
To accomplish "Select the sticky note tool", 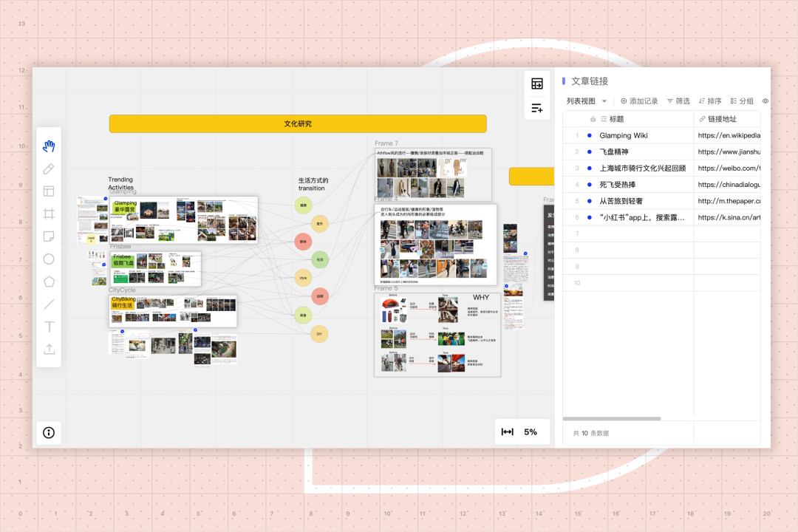I will point(49,236).
